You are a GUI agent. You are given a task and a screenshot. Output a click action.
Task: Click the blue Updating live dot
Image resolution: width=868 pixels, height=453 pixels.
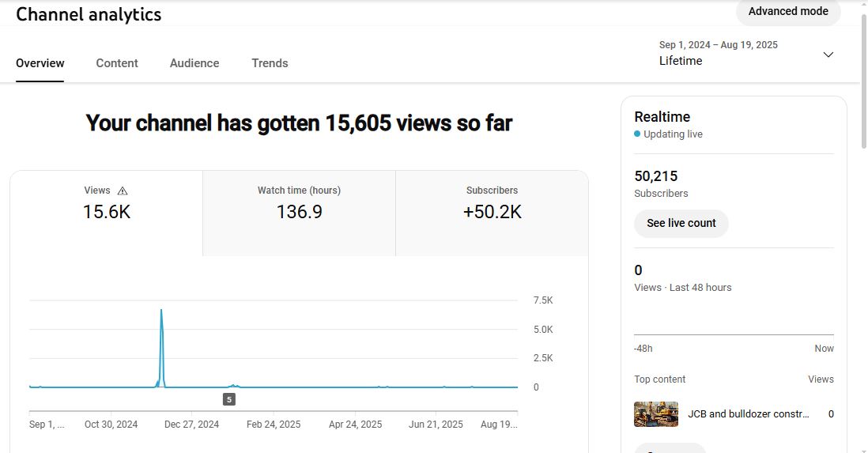tap(637, 134)
